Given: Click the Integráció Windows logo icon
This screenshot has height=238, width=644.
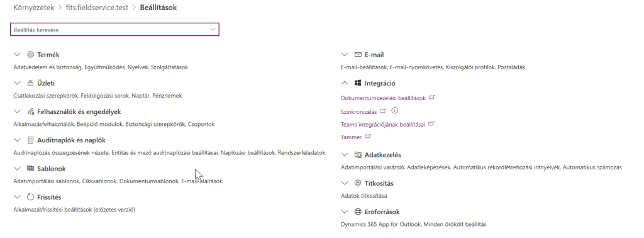Looking at the screenshot, I should (x=358, y=83).
